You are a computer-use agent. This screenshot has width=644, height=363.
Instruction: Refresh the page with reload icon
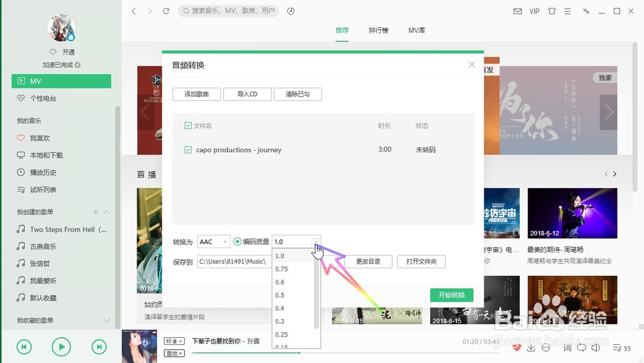click(x=166, y=11)
